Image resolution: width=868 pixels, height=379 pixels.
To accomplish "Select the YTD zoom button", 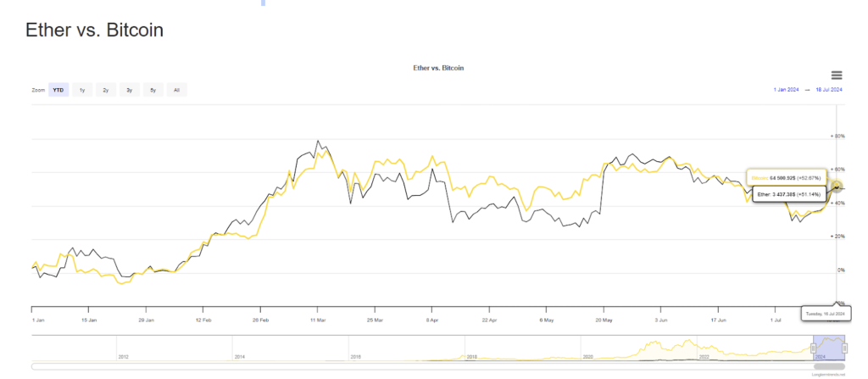I will click(58, 90).
